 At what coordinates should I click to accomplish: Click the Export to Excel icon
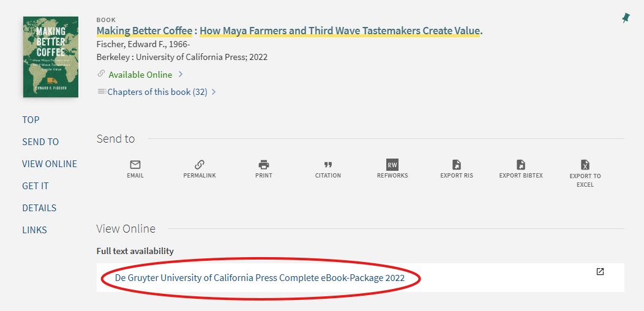(x=585, y=165)
